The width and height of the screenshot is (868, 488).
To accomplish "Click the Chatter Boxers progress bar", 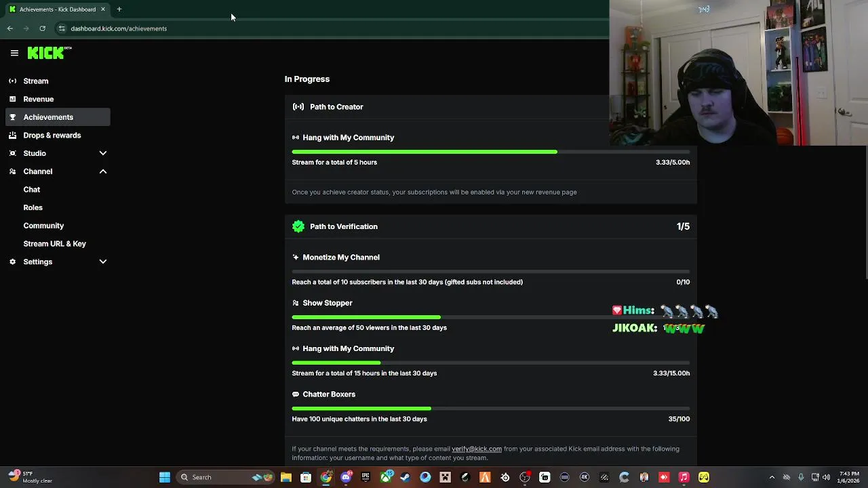I will [x=491, y=408].
